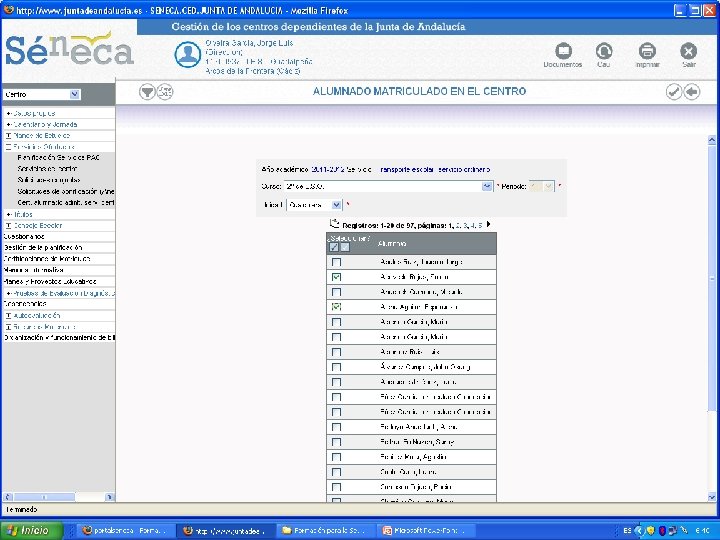Expand Pruebas de Evaluación Diagnóstica node

8,293
